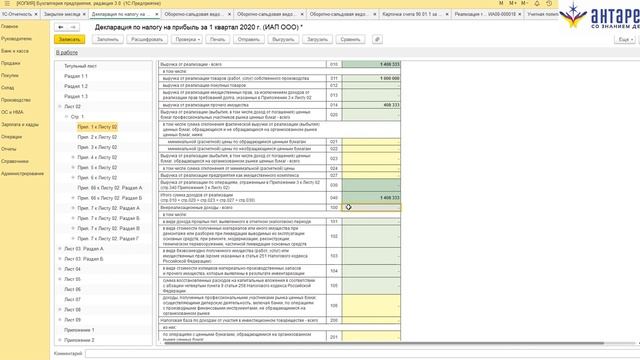Open the Производство section
This screenshot has width=640, height=360.
tap(16, 100)
